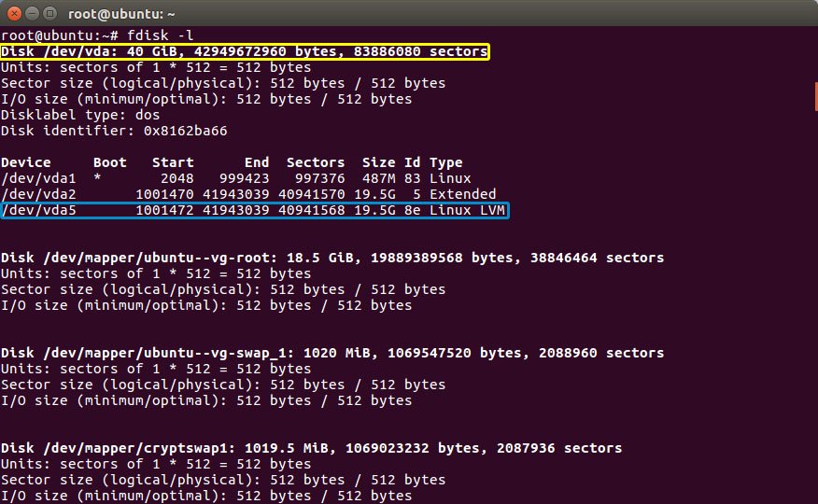Click the boot asterisk for /dev/vda1
This screenshot has height=504, width=818.
click(x=98, y=178)
